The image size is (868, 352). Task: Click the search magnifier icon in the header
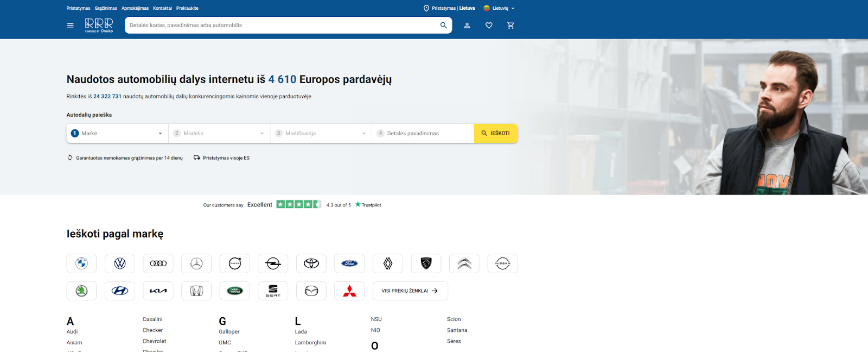[443, 26]
